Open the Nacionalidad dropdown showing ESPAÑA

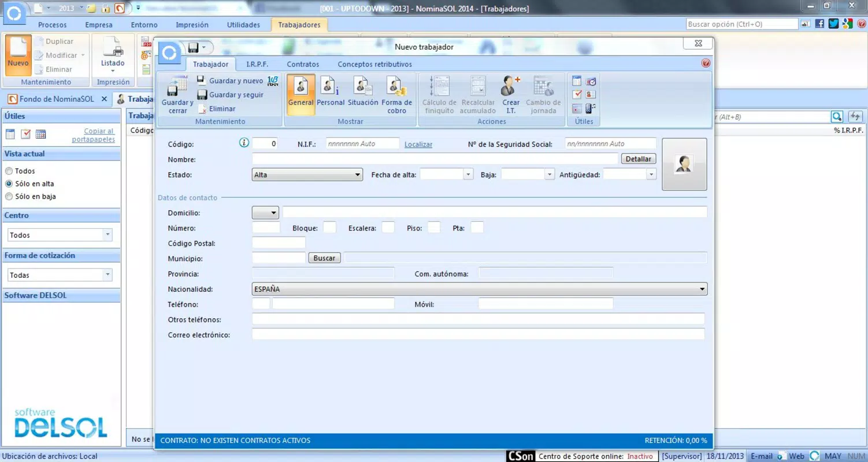coord(480,289)
